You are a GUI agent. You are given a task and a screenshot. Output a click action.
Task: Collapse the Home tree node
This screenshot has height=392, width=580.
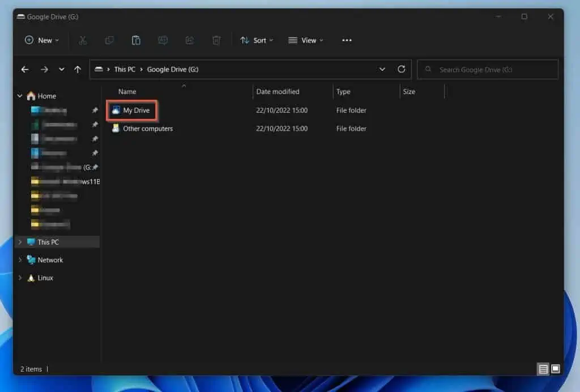[x=20, y=96]
